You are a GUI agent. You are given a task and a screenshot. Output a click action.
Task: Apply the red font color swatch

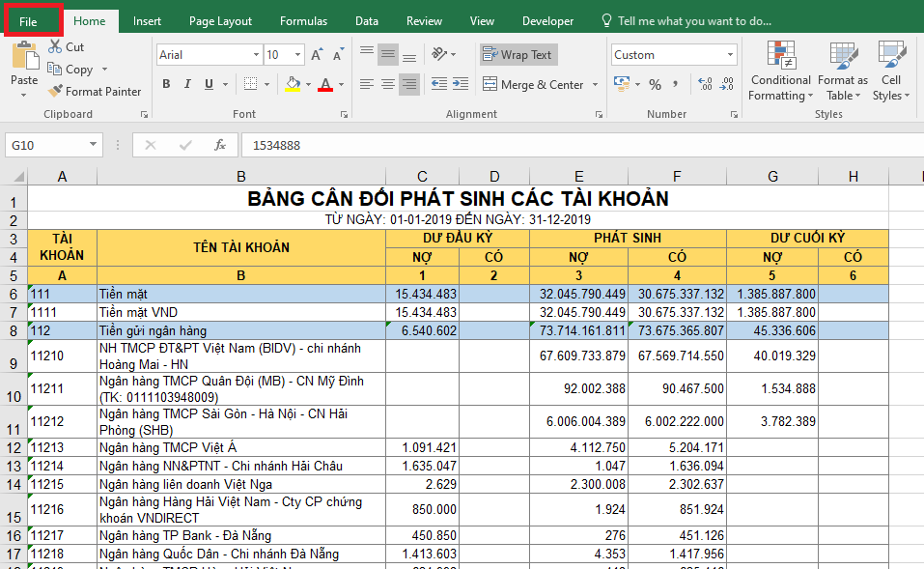pos(325,84)
